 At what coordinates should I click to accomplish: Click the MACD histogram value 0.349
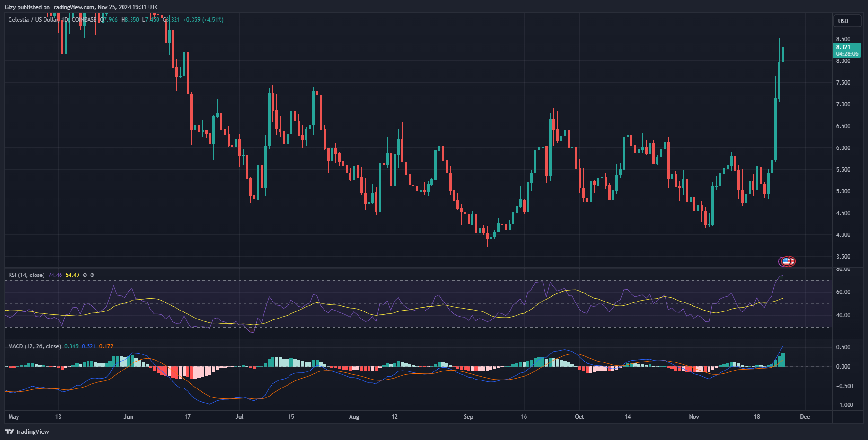pyautogui.click(x=71, y=346)
